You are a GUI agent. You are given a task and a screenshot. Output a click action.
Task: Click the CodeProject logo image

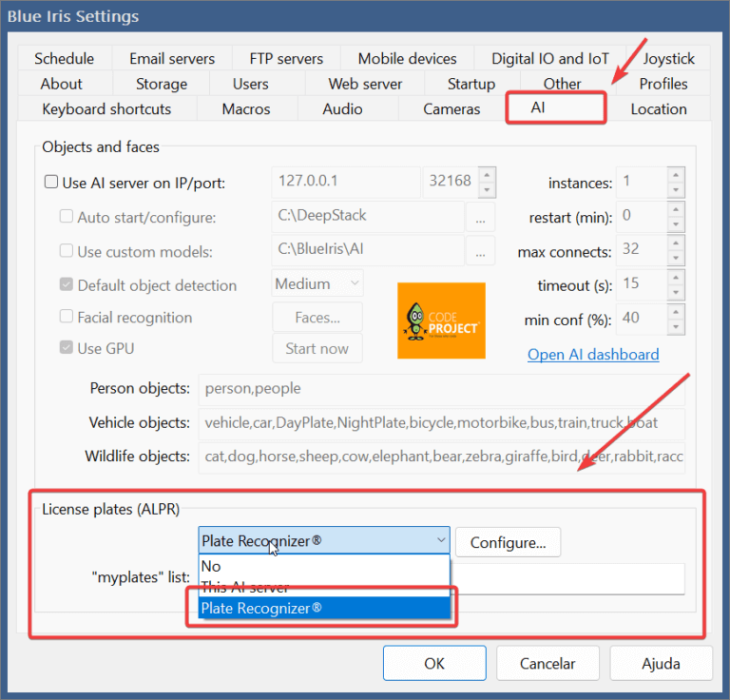[441, 321]
